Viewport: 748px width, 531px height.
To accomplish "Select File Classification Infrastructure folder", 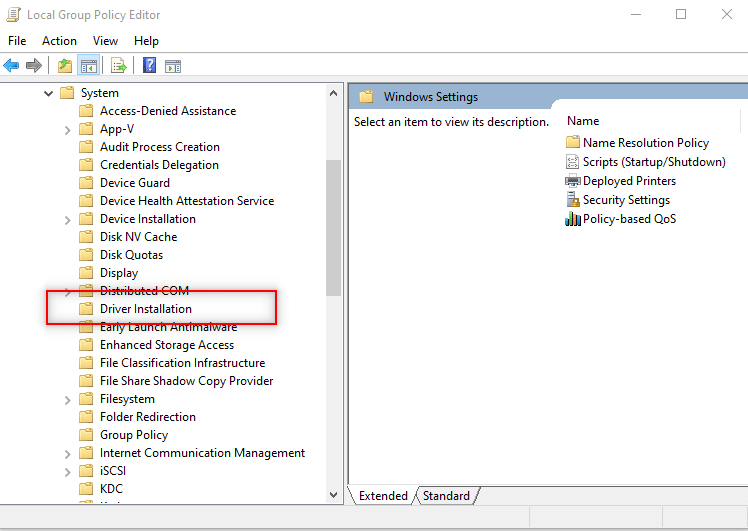I will (182, 363).
